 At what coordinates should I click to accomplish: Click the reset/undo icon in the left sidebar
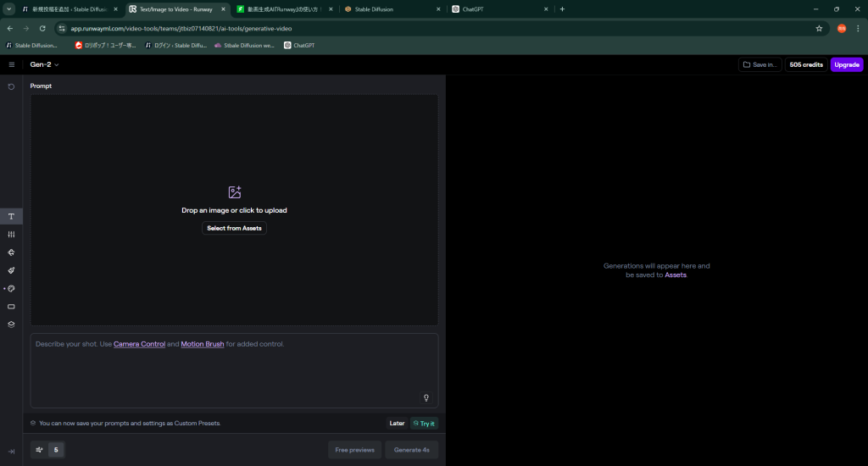(11, 86)
